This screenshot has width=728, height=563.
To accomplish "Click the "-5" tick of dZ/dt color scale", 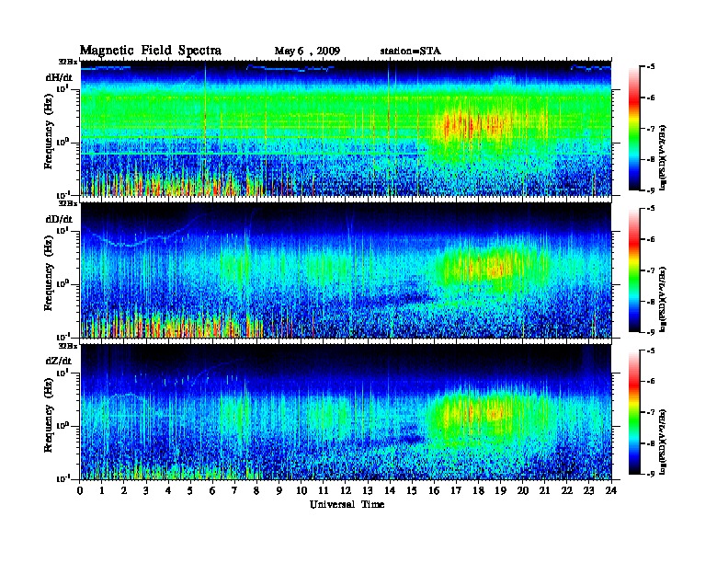I will (650, 350).
